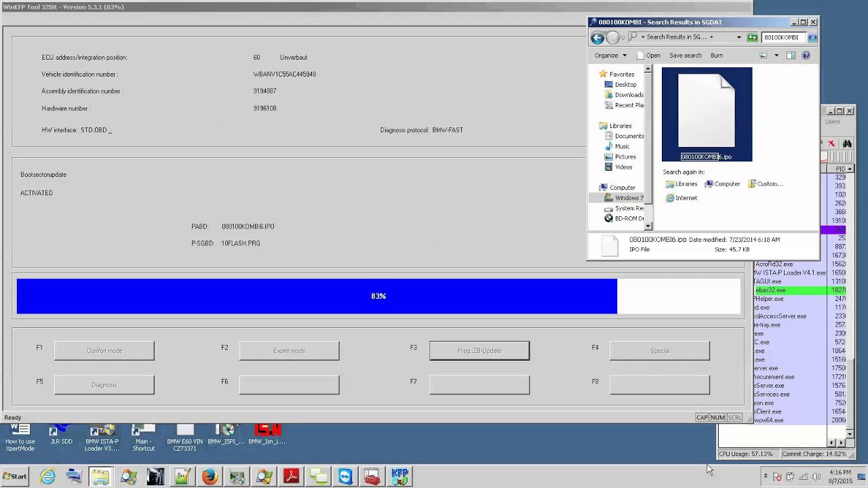Click the red X icon in process window

[x=831, y=144]
